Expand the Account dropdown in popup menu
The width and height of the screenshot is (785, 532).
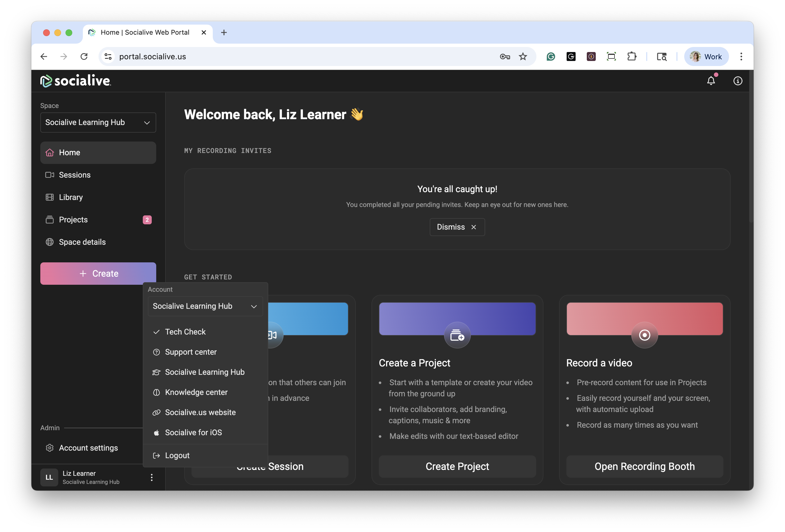pos(205,306)
